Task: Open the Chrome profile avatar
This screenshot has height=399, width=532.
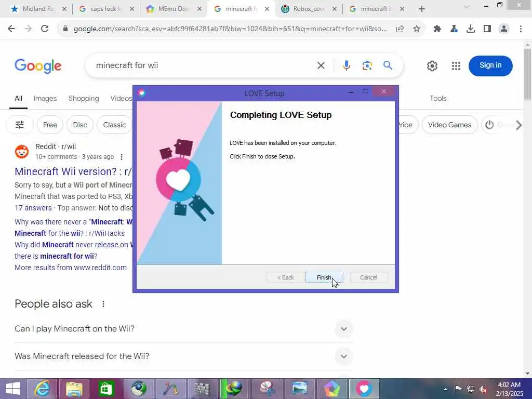Action: (504, 29)
